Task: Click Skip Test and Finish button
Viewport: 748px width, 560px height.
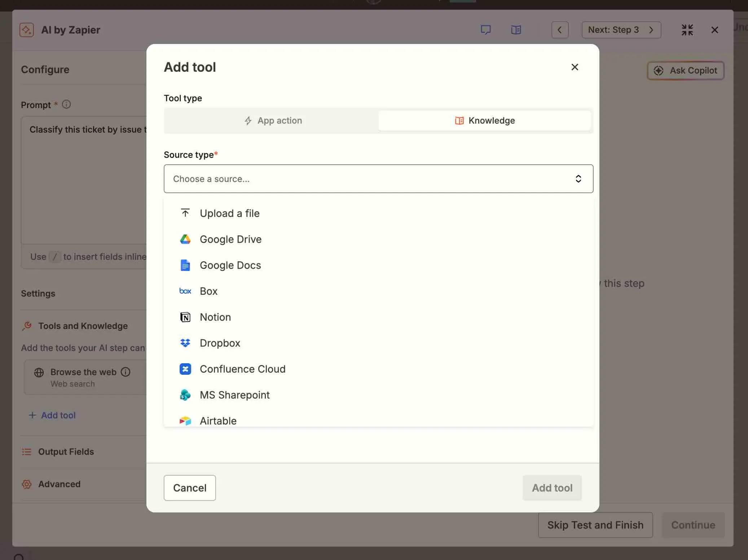Action: (x=595, y=525)
